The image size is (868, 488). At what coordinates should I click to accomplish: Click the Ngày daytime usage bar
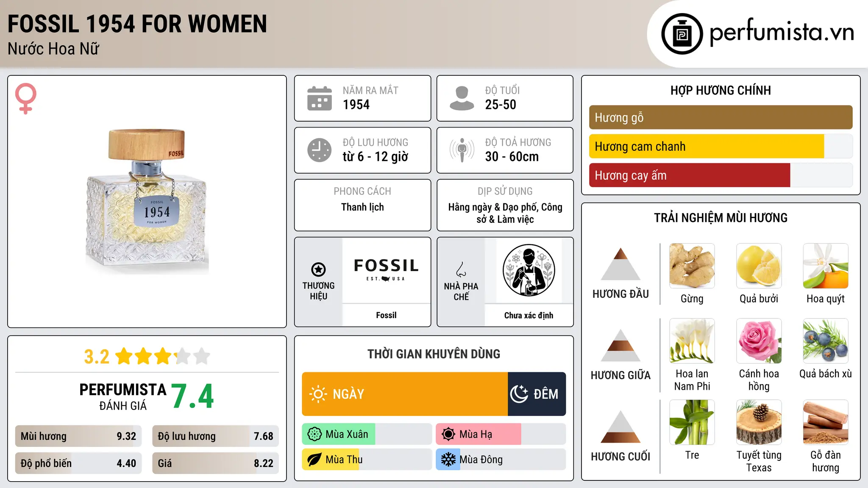405,394
